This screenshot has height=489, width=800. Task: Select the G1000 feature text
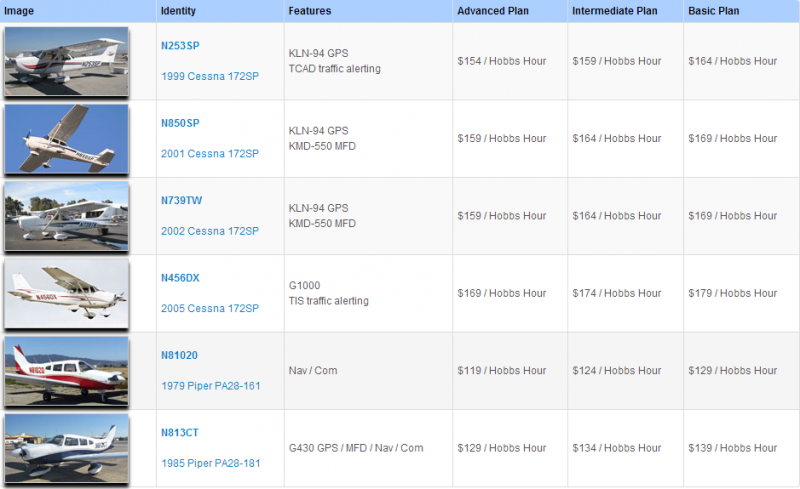pos(305,285)
